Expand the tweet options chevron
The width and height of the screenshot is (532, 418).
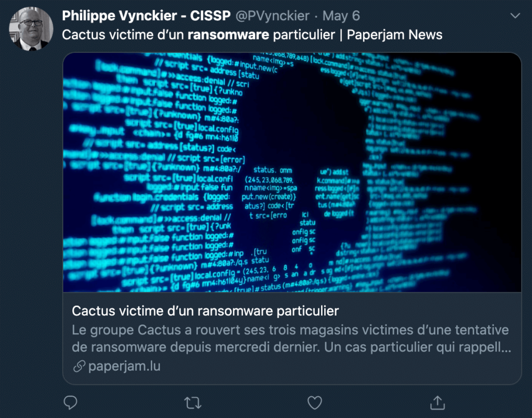(x=515, y=16)
